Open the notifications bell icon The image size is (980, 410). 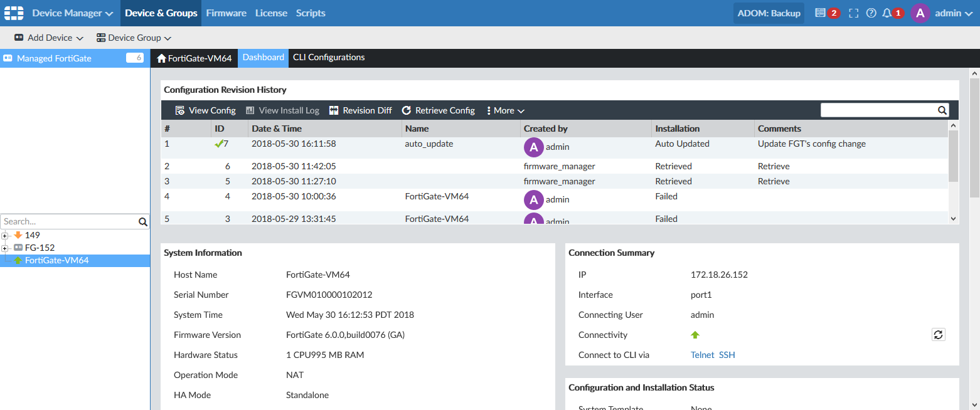point(887,13)
